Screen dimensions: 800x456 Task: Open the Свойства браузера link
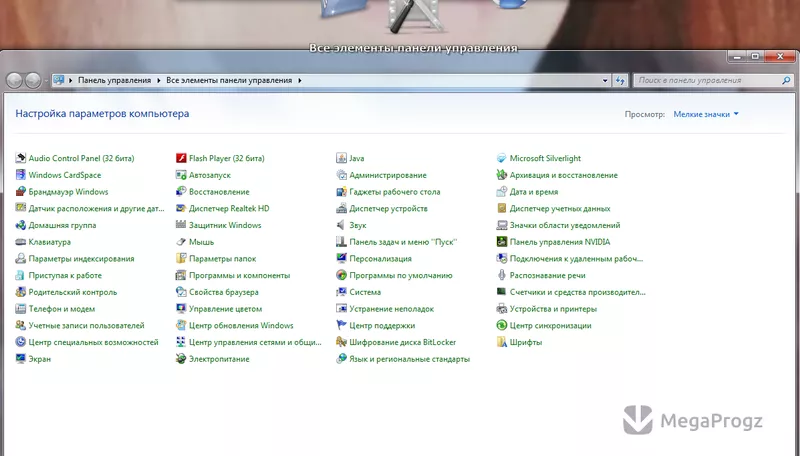click(223, 292)
